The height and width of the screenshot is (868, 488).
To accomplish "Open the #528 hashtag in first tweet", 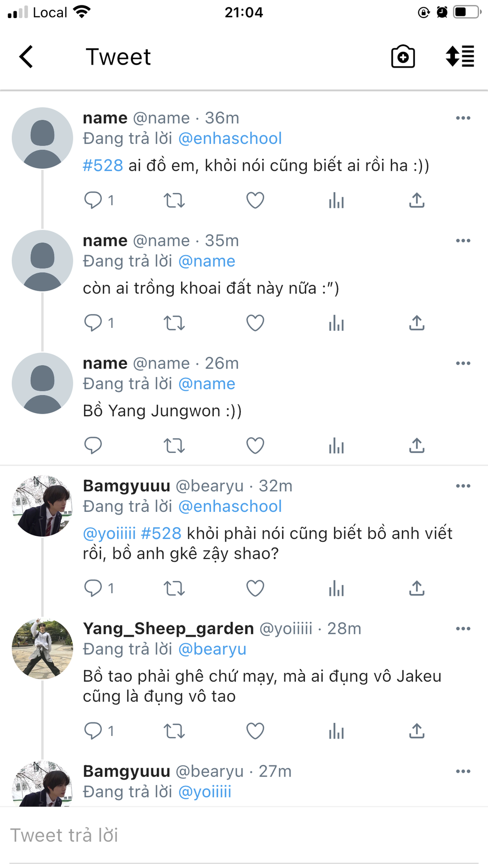I will pyautogui.click(x=103, y=165).
